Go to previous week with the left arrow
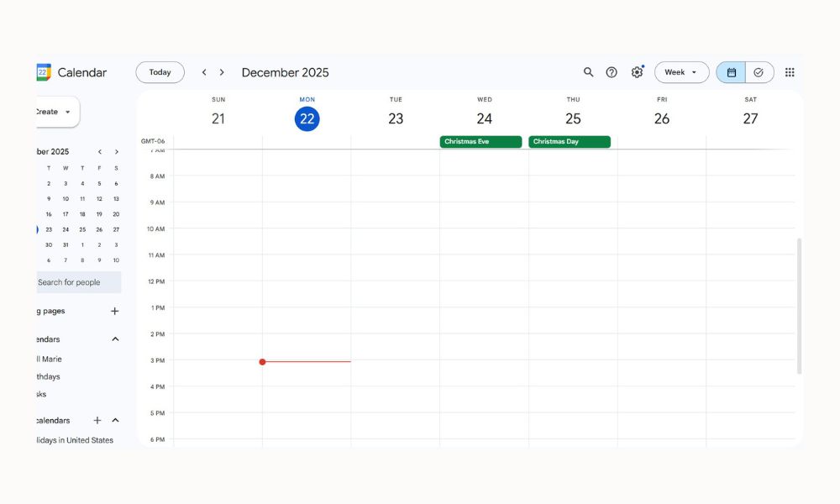Screen dimensions: 840x504 click(204, 72)
